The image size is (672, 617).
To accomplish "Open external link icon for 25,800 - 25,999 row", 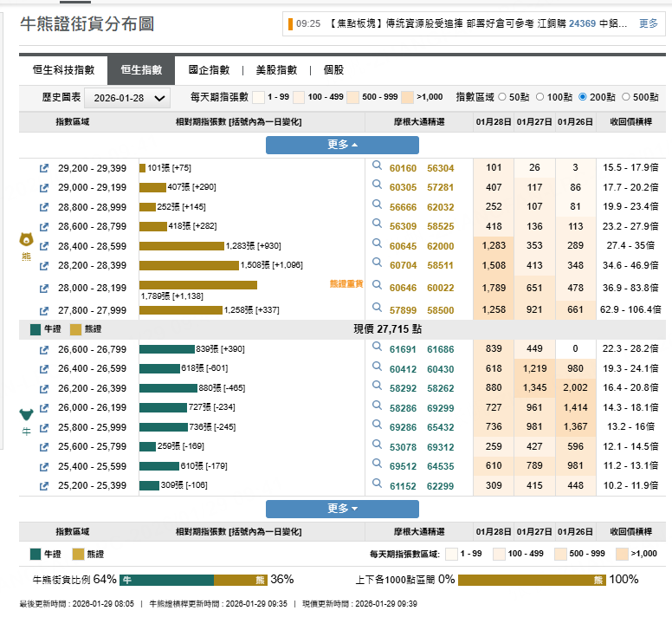I will coord(43,427).
